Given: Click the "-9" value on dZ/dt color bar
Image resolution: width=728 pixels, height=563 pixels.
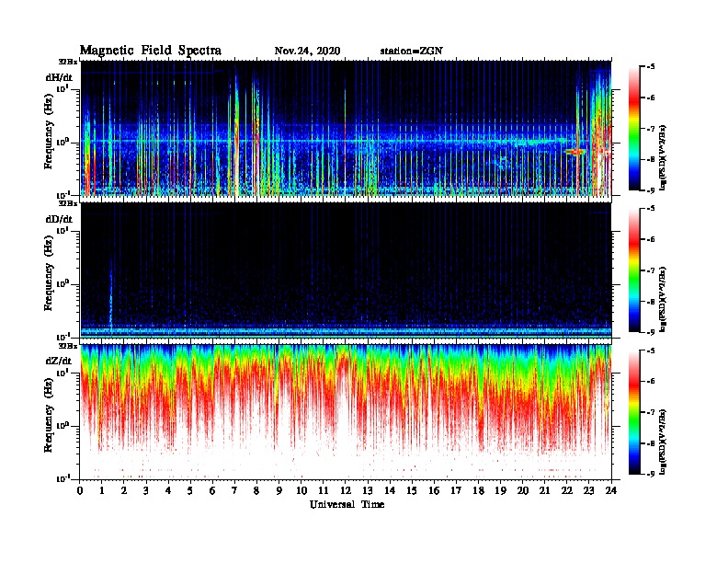Looking at the screenshot, I should [x=651, y=474].
